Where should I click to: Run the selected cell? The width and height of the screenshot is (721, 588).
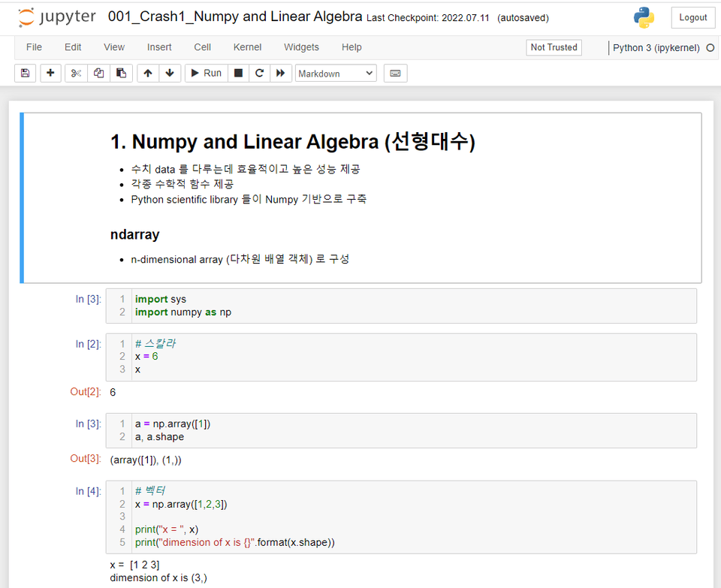[207, 73]
